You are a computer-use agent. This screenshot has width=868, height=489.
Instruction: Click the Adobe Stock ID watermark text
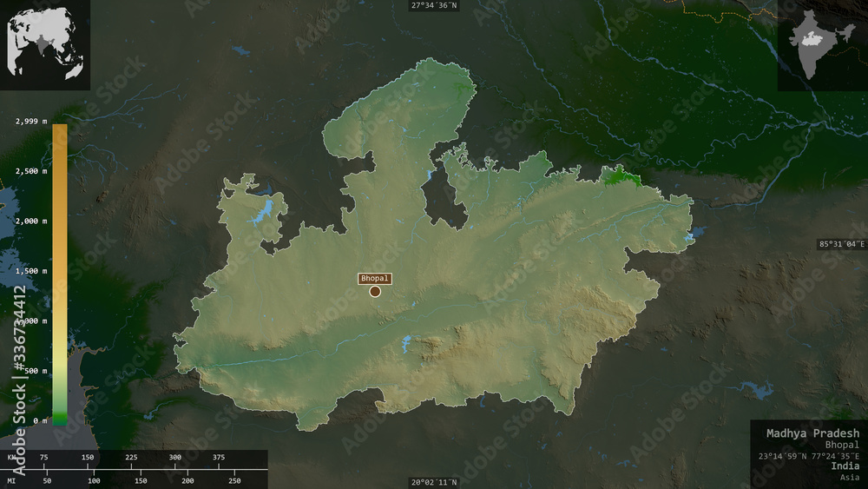click(x=19, y=381)
